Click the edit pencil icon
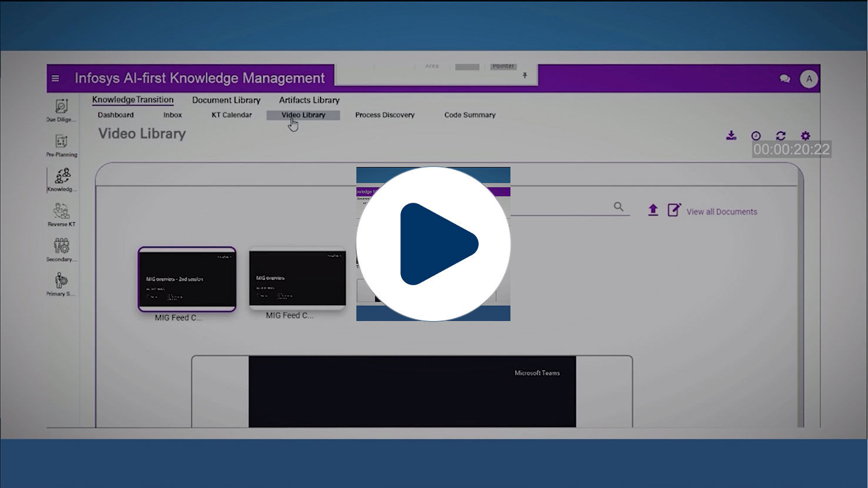 [674, 210]
